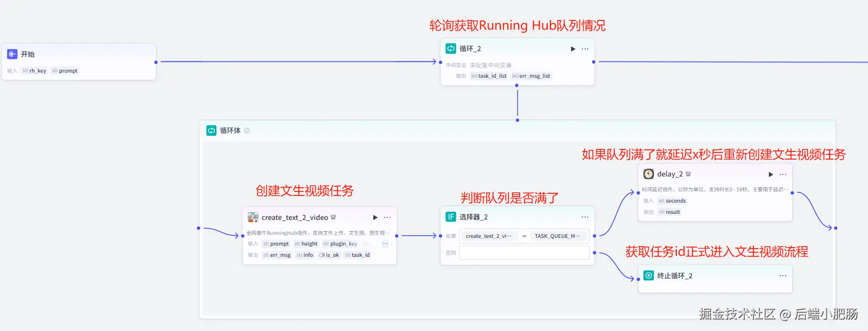The image size is (868, 331).
Task: Click the delay_2 node title
Action: [670, 174]
